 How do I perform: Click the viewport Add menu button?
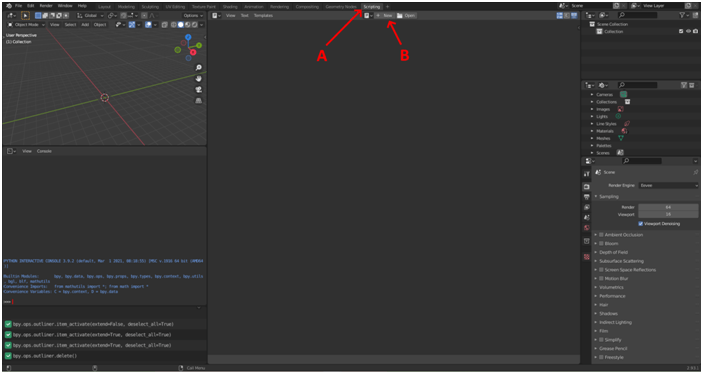(x=85, y=25)
